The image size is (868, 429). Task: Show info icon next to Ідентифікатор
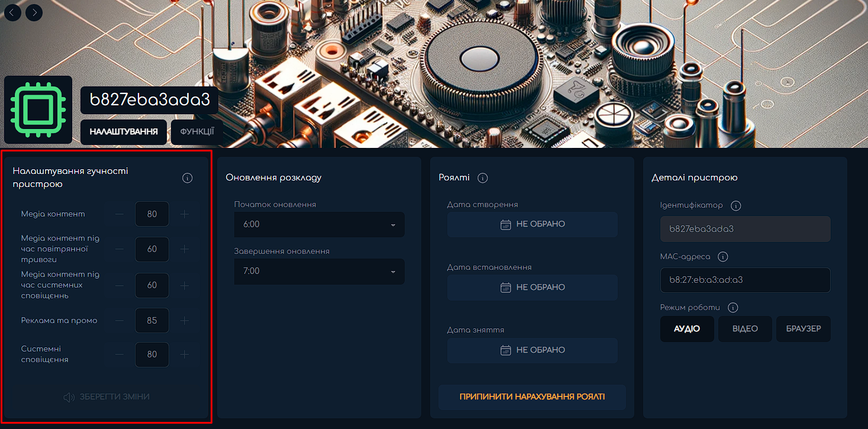coord(736,206)
